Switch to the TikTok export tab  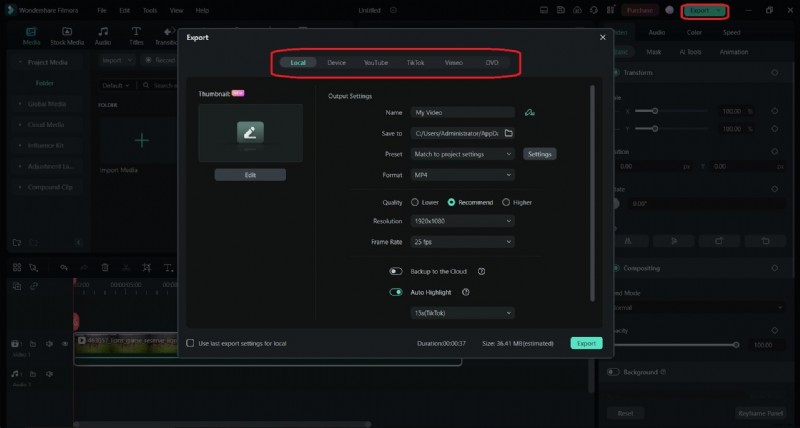(x=415, y=63)
